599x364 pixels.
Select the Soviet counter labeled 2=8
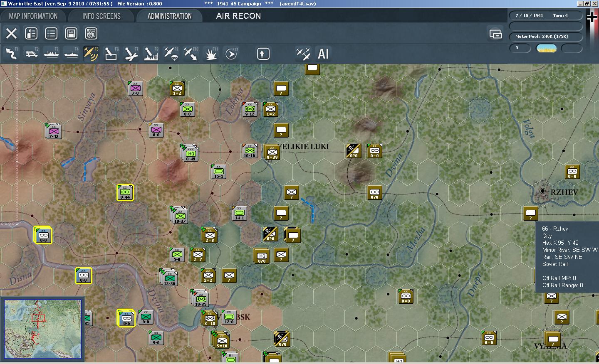click(209, 235)
